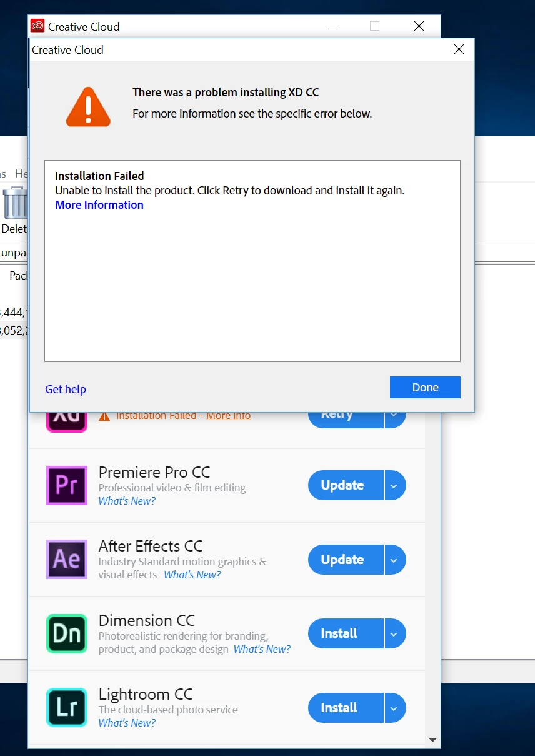The height and width of the screenshot is (756, 535).
Task: Select the Lightroom CC title text
Action: [146, 694]
